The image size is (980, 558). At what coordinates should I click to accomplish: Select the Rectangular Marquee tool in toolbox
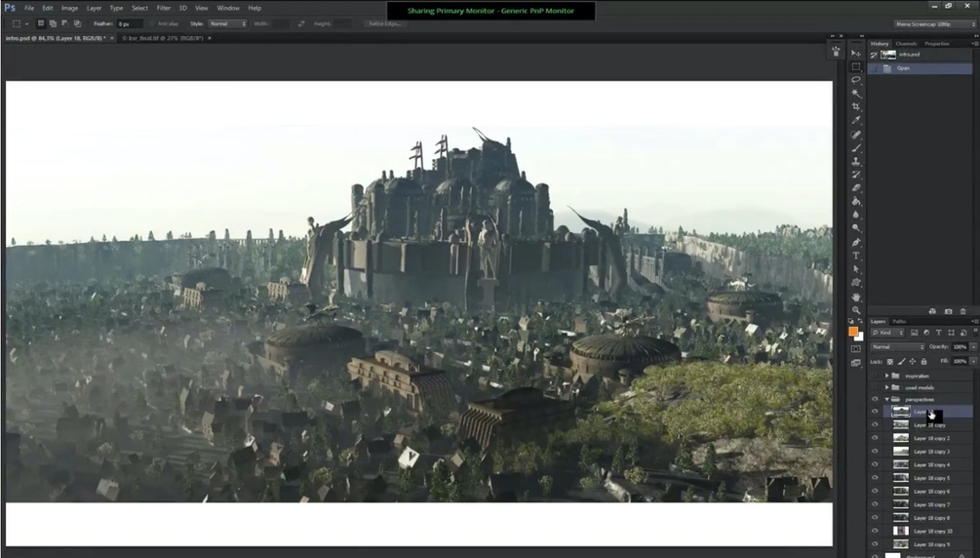(x=856, y=67)
